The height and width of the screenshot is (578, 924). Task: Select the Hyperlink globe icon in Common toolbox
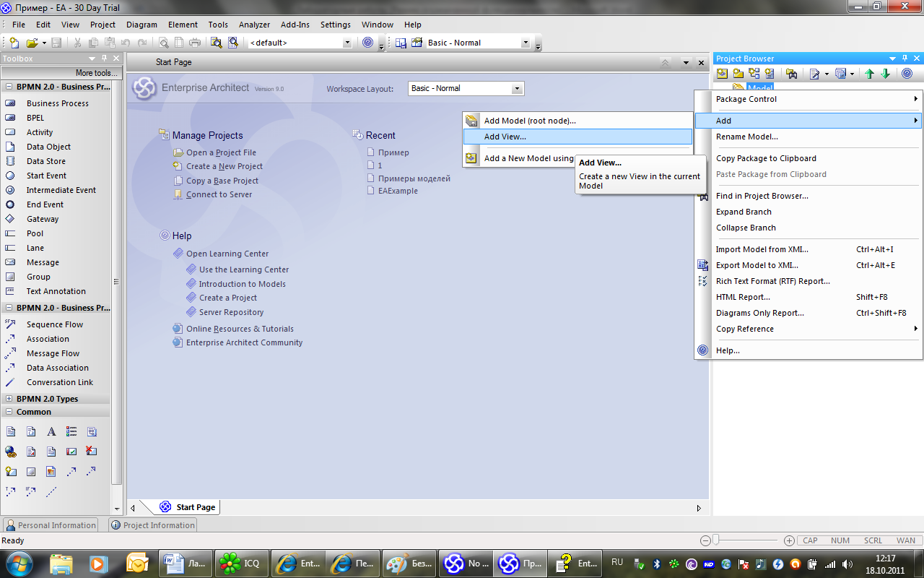coord(11,452)
